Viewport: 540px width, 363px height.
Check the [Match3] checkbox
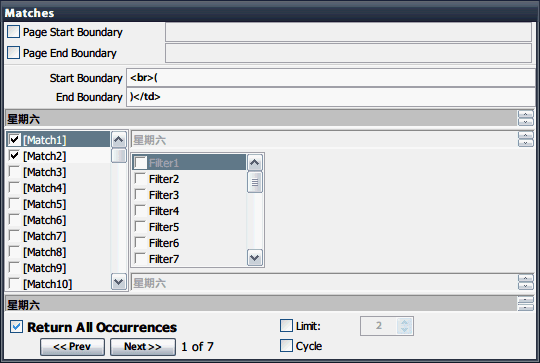click(14, 172)
